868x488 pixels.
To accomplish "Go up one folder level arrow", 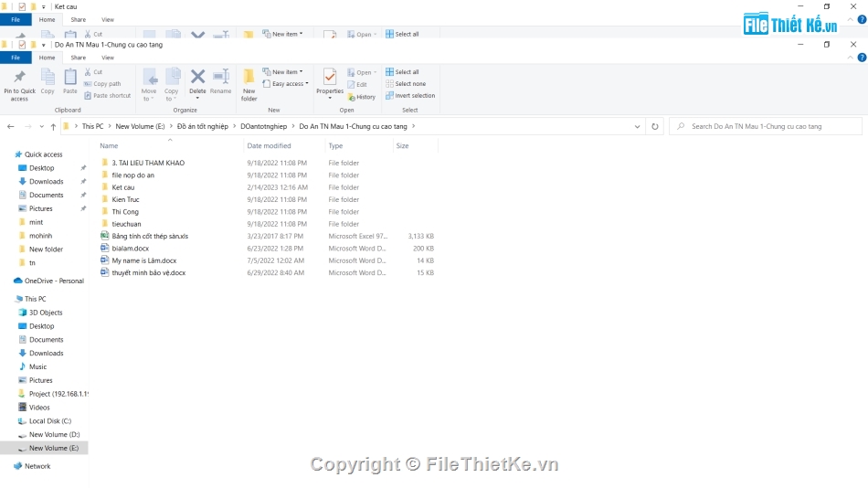I will (53, 126).
